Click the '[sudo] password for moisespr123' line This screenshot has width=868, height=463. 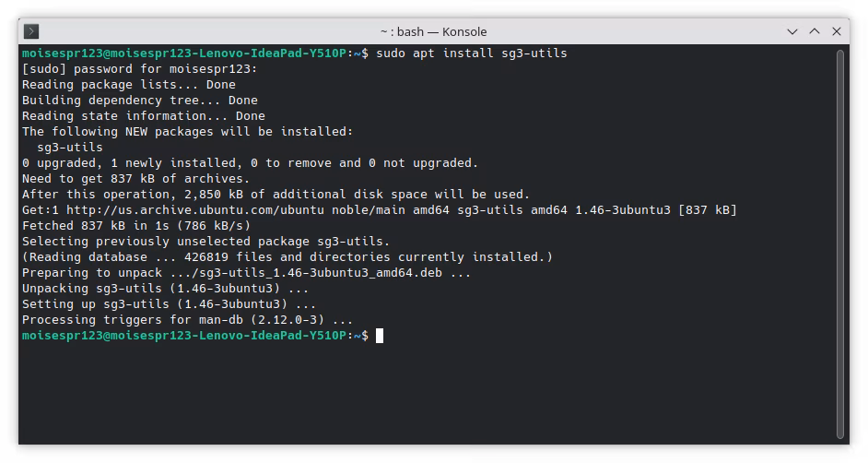click(x=139, y=69)
